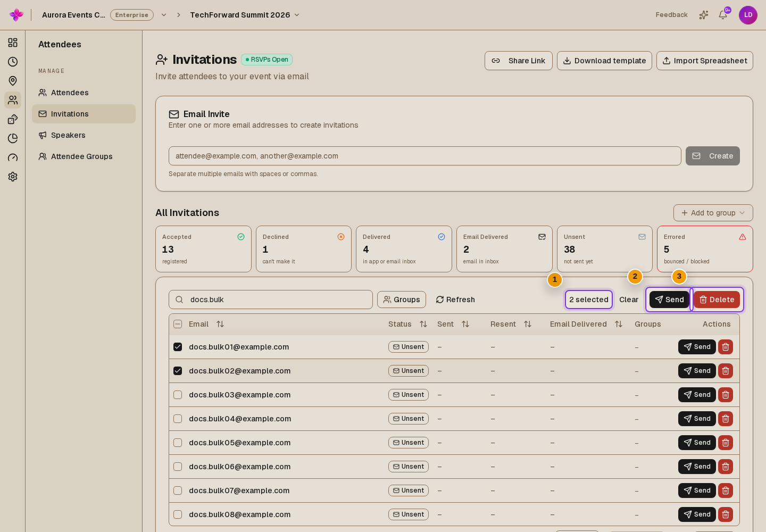Delete docs.bulk04@example.com with trash icon
Viewport: 766px width, 532px height.
tap(726, 419)
